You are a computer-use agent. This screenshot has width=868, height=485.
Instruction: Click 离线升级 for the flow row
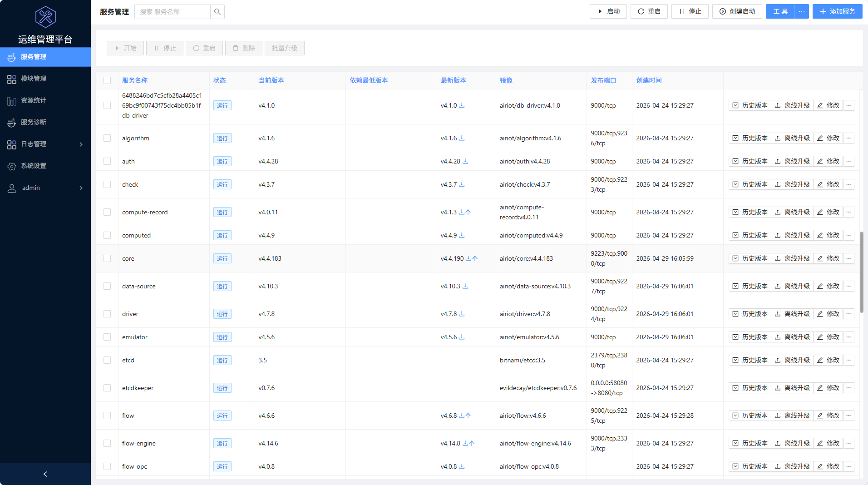(792, 416)
